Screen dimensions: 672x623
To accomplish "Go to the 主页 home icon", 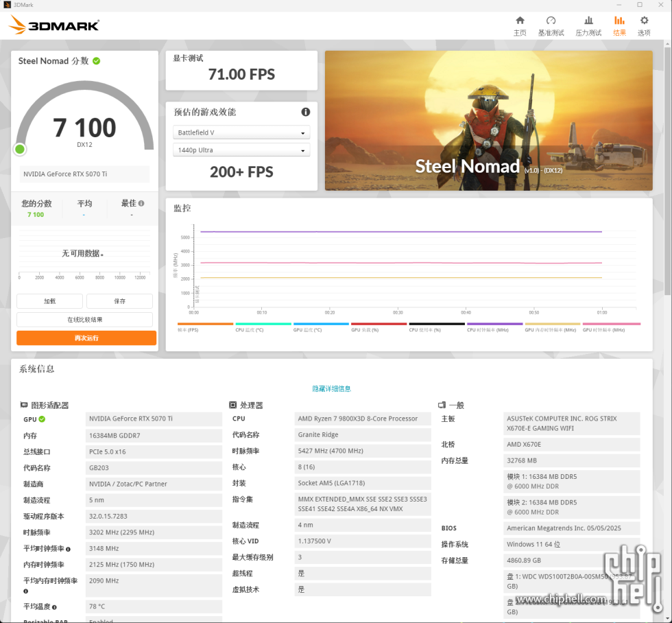I will coord(520,21).
